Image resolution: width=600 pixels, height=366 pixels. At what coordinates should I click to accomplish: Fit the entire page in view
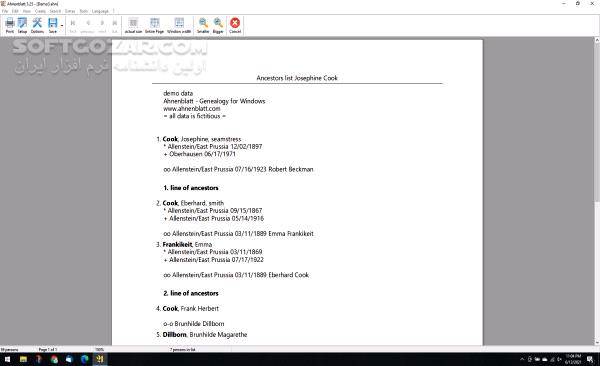tap(155, 25)
